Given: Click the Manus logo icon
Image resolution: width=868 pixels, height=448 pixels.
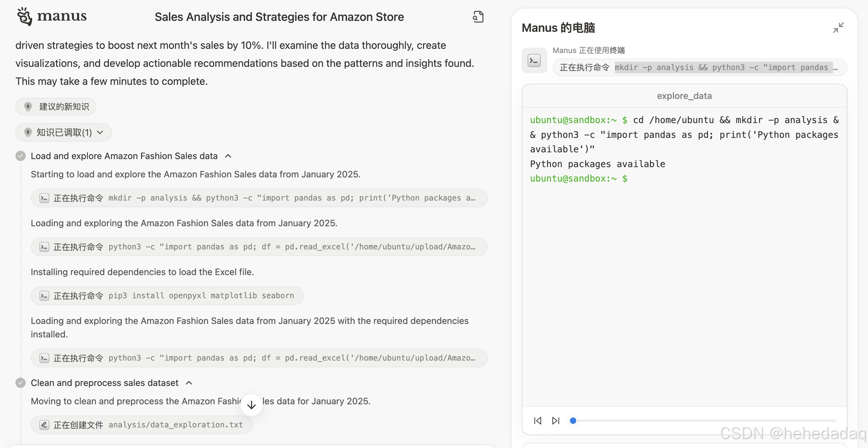Looking at the screenshot, I should point(25,16).
